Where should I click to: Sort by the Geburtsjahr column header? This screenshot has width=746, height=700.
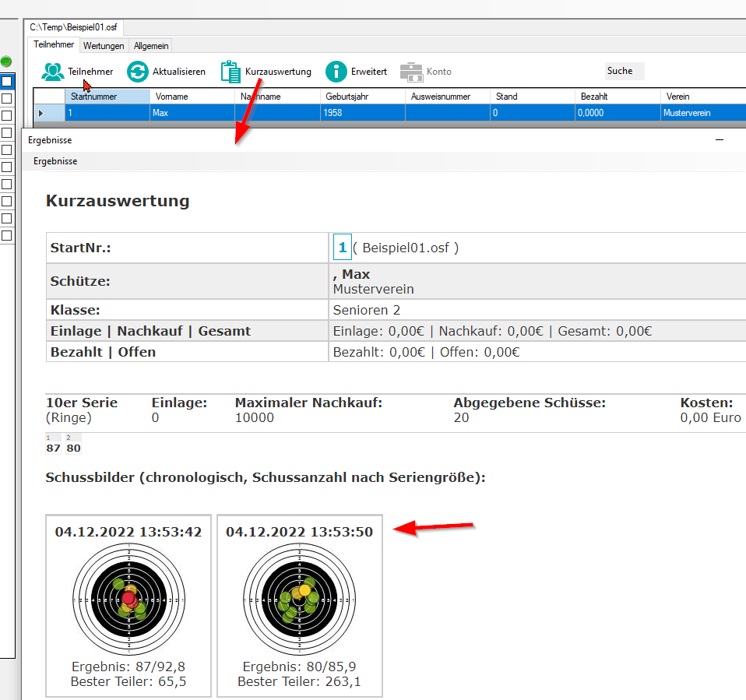point(362,97)
